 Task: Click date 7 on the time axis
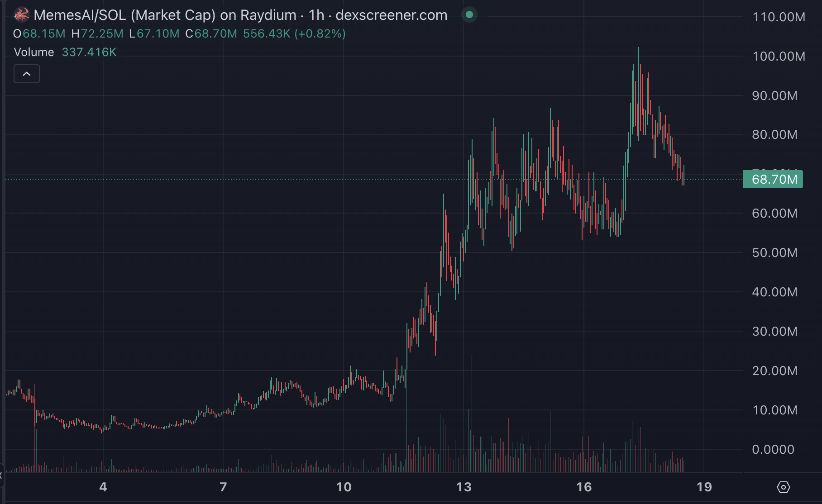click(x=223, y=487)
